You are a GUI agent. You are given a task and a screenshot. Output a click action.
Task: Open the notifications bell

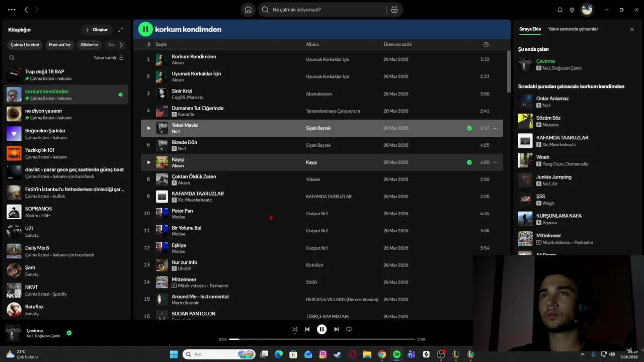[x=560, y=10]
